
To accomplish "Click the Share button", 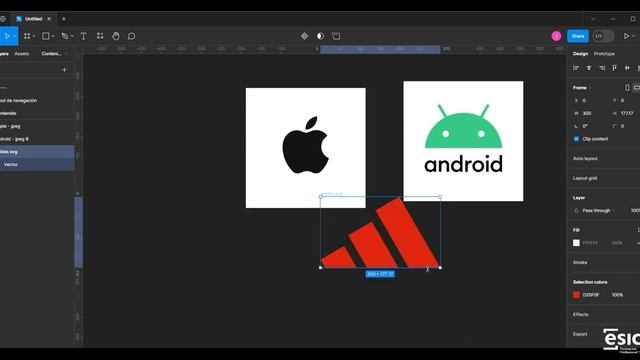I will (578, 36).
